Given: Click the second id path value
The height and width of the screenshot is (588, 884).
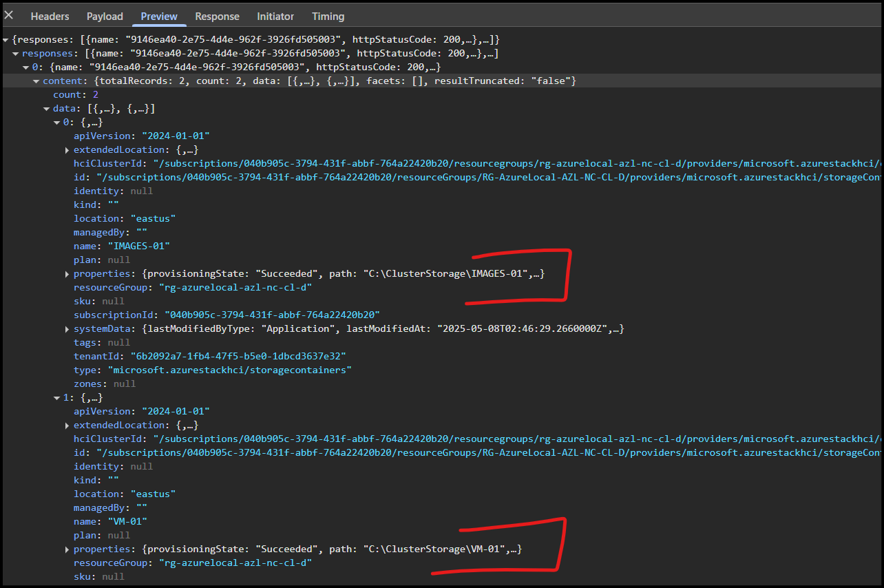Looking at the screenshot, I should [x=489, y=453].
